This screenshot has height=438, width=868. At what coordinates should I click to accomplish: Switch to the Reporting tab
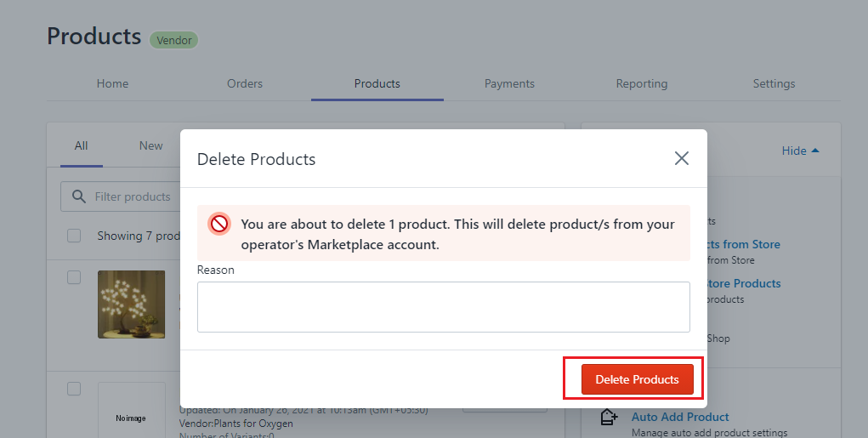click(x=642, y=83)
